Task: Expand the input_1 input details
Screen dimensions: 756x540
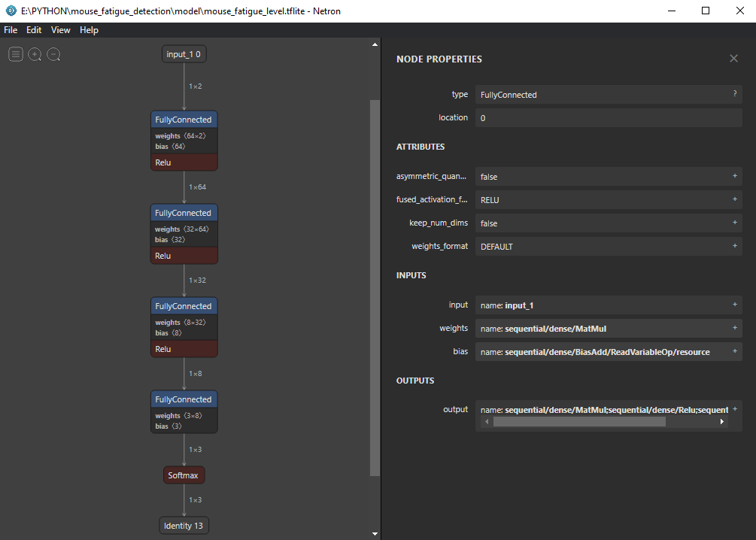Action: tap(735, 305)
